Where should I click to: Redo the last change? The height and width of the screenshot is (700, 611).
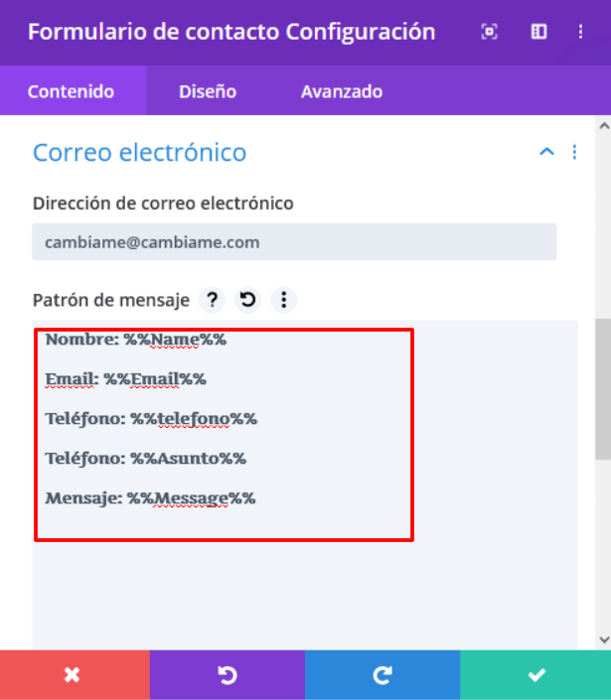382,675
